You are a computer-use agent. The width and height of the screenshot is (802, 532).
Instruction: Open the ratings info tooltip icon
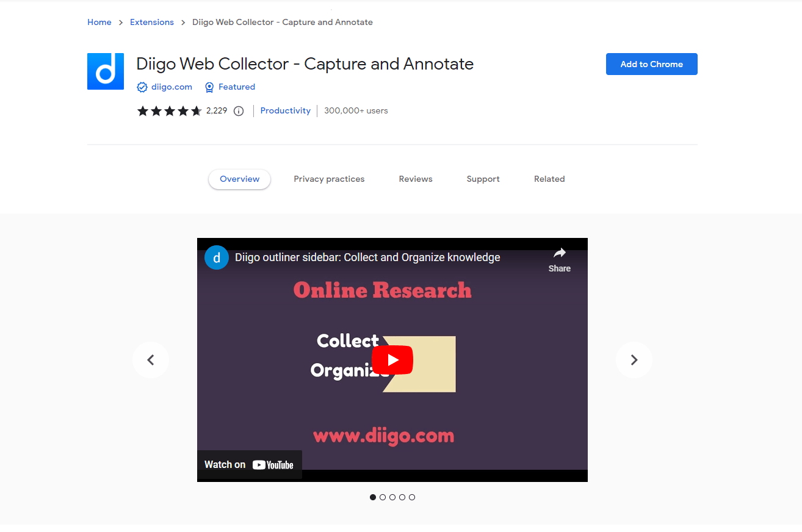[238, 110]
